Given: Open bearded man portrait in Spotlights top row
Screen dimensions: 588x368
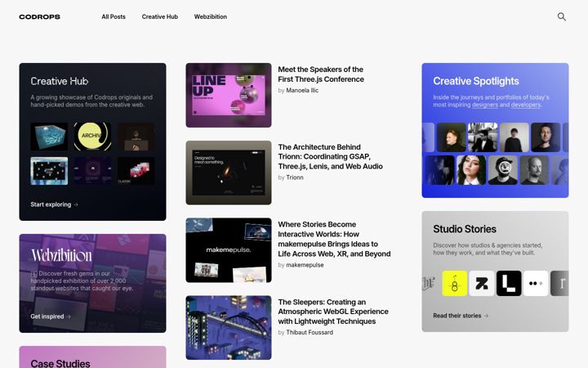Looking at the screenshot, I should (x=546, y=137).
